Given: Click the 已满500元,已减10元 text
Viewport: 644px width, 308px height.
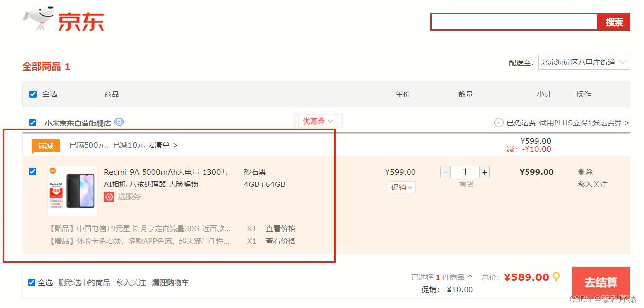Looking at the screenshot, I should (107, 145).
